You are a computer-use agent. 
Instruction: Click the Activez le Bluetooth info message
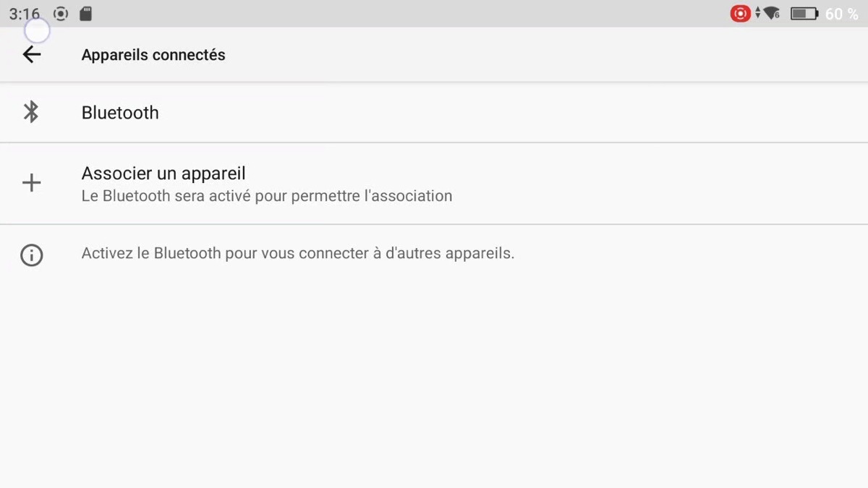click(x=298, y=254)
